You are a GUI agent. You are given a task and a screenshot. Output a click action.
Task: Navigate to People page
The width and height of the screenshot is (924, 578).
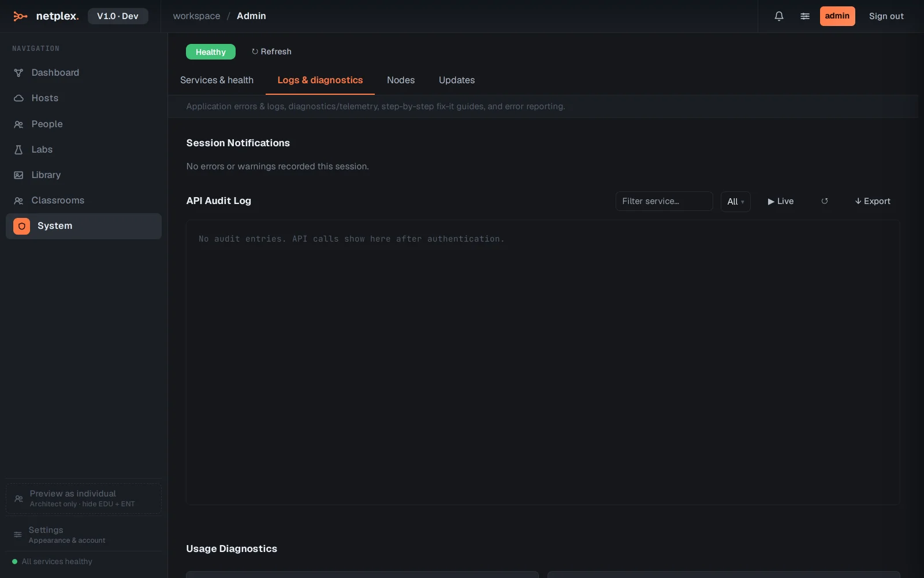pos(84,124)
